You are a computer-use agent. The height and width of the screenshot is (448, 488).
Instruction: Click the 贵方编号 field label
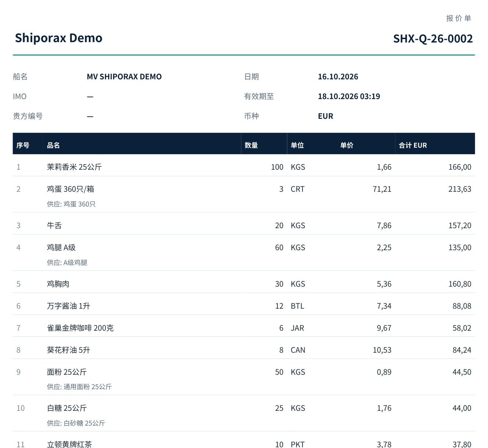[x=28, y=116]
